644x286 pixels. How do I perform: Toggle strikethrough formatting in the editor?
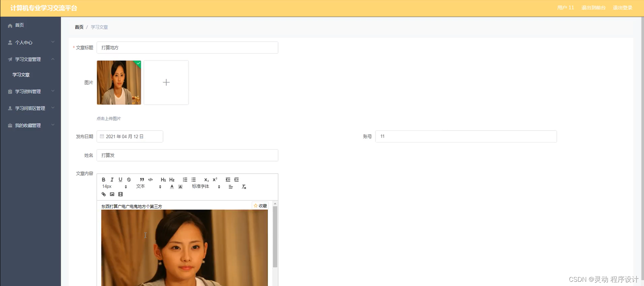tap(129, 179)
